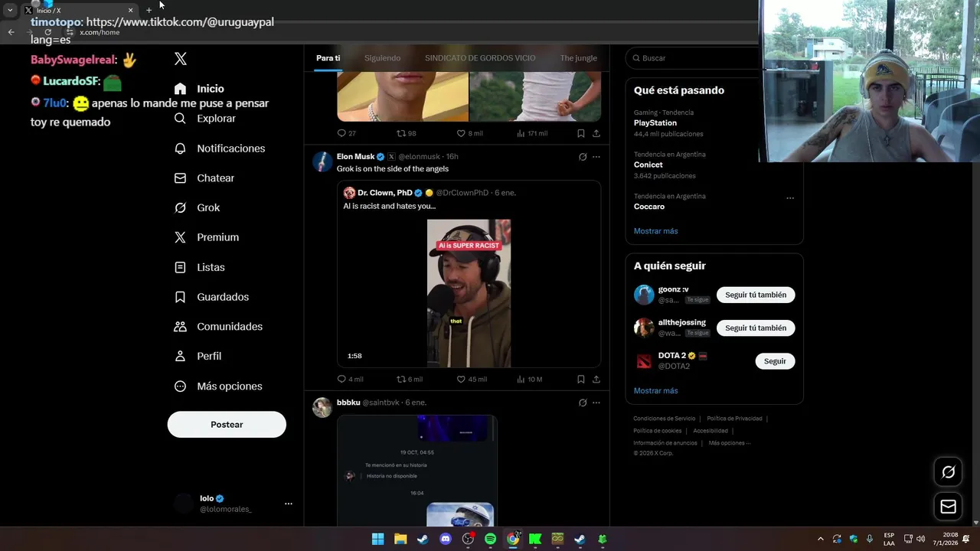Image resolution: width=980 pixels, height=551 pixels.
Task: Open Guardados bookmarks in the sidebar
Action: pos(211,297)
